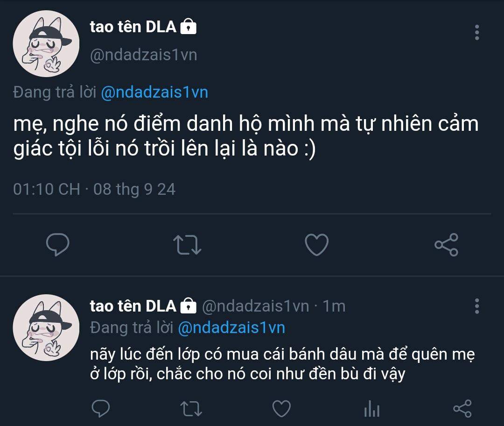504x426 pixels.
Task: Retweet the main tweet about điểm danh
Action: (x=187, y=245)
